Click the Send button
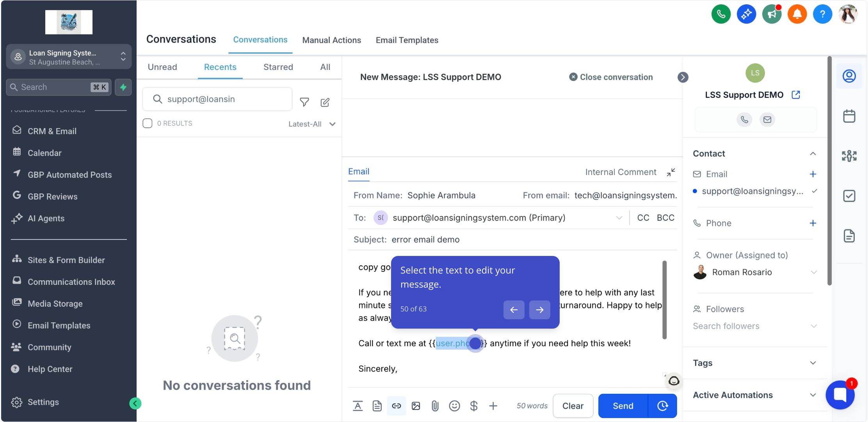Viewport: 868px width, 422px height. click(623, 406)
